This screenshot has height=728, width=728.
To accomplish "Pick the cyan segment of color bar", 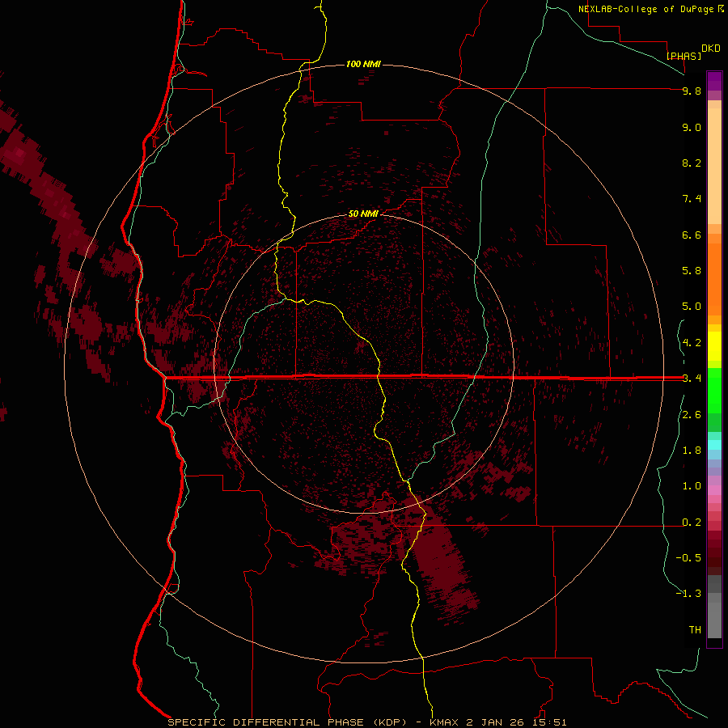I will (714, 445).
